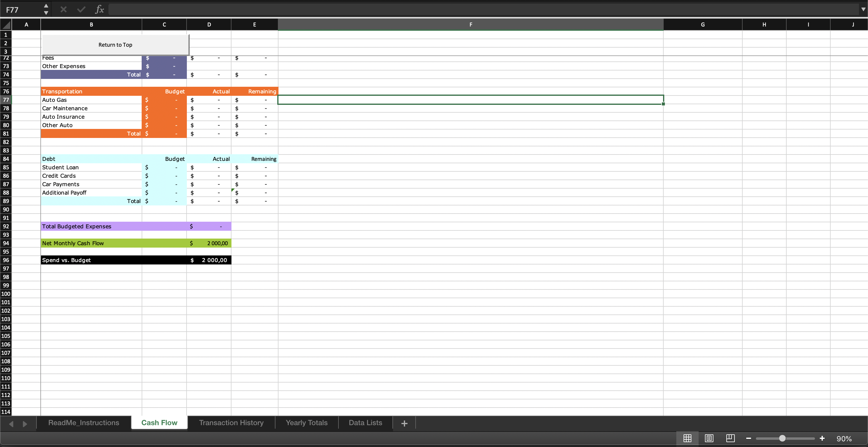
Task: Switch to the ReadMe_Instructions sheet tab
Action: 83,423
